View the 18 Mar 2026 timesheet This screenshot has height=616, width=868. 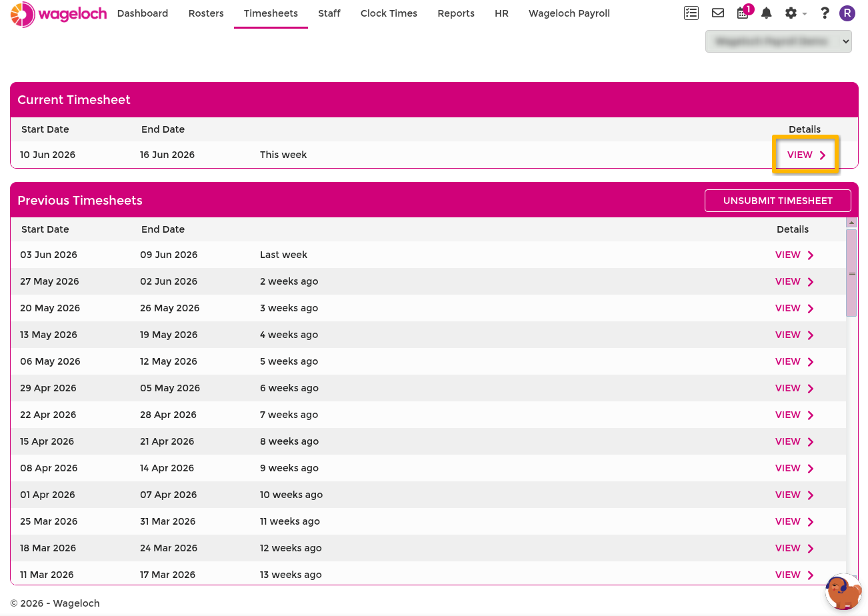pyautogui.click(x=795, y=548)
